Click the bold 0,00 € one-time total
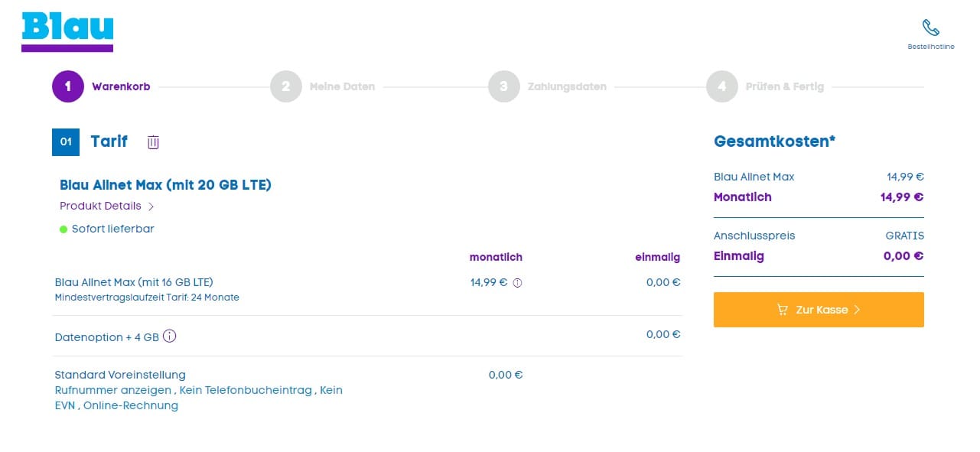The height and width of the screenshot is (452, 980). tap(903, 256)
